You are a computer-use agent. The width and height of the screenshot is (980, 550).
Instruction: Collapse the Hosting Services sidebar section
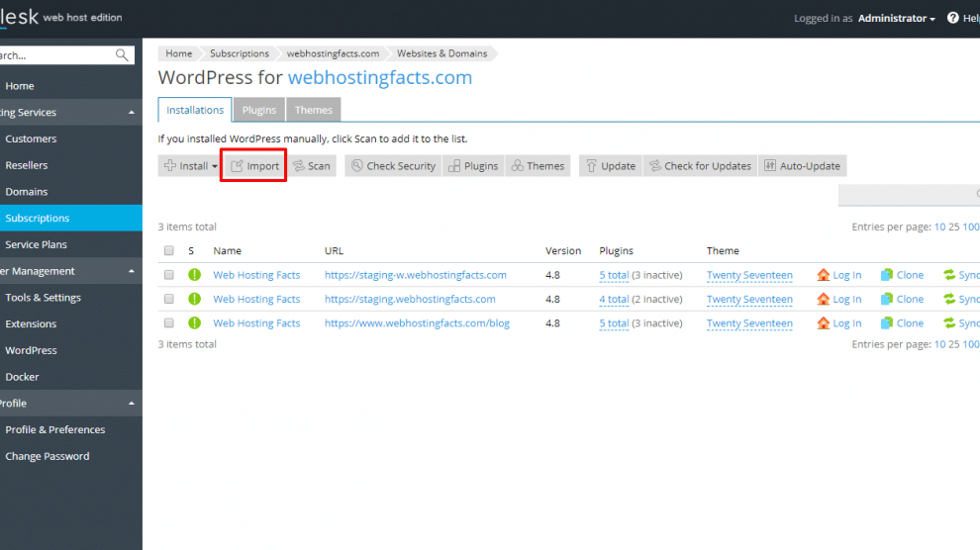132,113
